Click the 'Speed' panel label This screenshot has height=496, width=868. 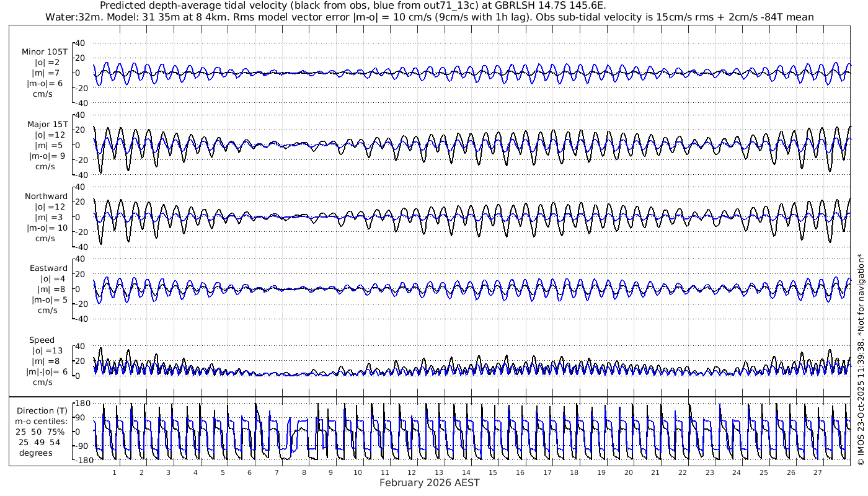tap(42, 340)
